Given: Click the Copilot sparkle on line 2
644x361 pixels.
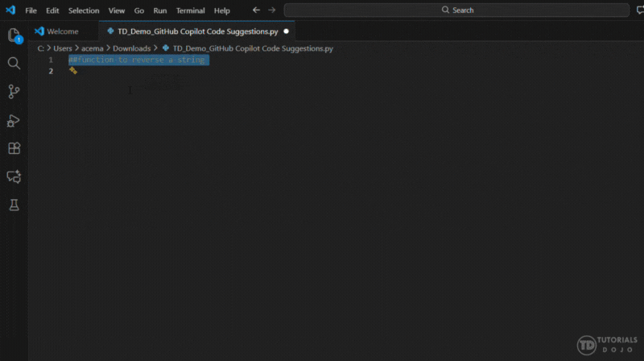Looking at the screenshot, I should coord(73,71).
